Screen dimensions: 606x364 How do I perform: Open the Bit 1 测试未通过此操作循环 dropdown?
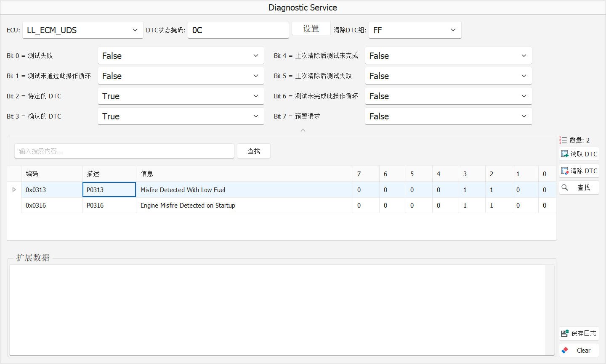point(181,76)
